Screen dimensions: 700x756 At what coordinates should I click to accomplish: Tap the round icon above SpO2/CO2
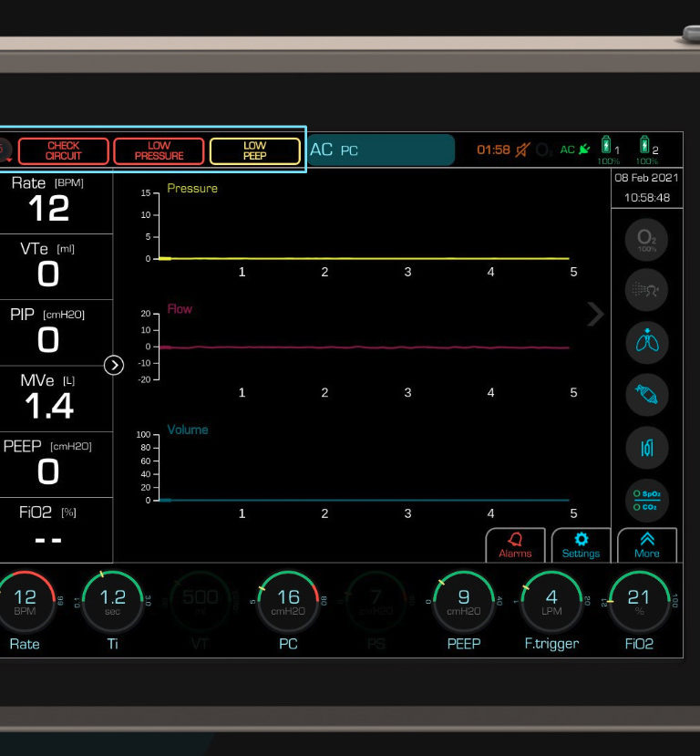pos(646,448)
